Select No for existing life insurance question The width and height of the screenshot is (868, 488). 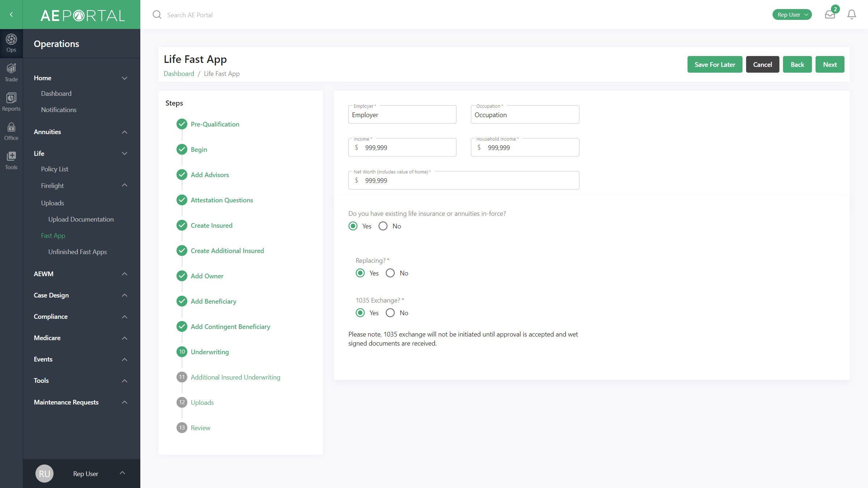383,226
